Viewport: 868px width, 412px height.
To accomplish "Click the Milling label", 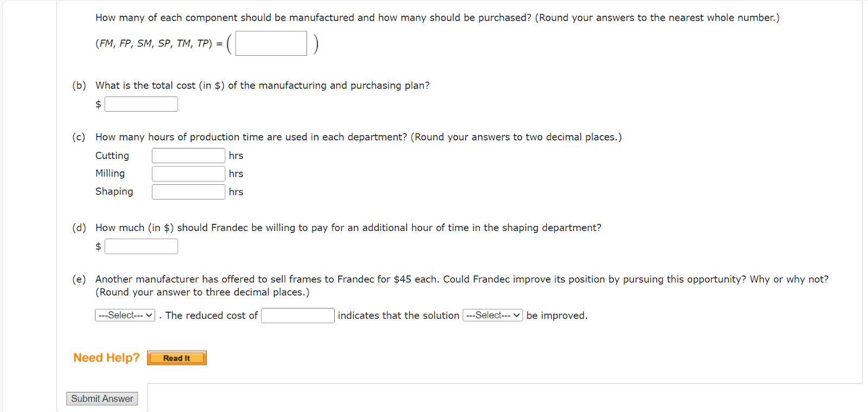I will [x=110, y=173].
